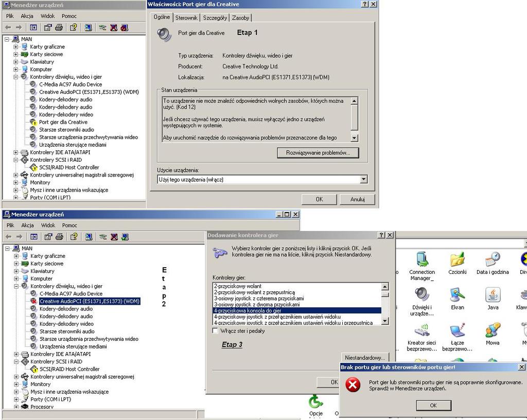
Task: Click the 'Rozwiązywanie problemów...' button
Action: pyautogui.click(x=318, y=153)
